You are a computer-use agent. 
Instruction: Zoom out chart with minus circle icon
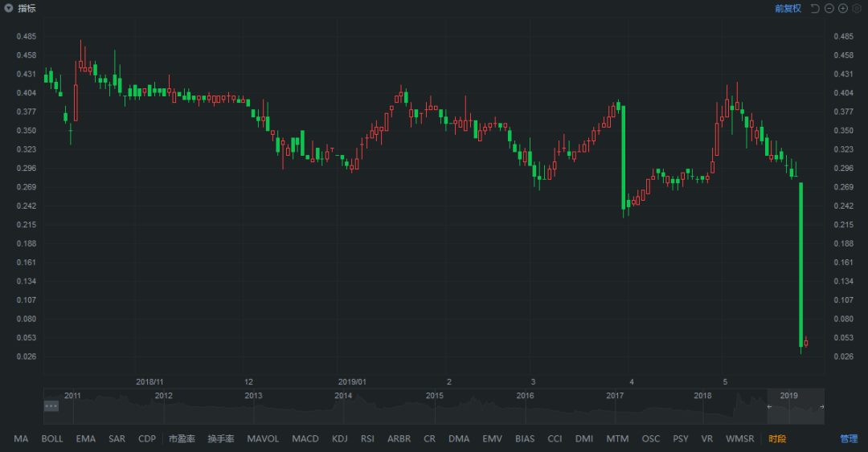829,8
